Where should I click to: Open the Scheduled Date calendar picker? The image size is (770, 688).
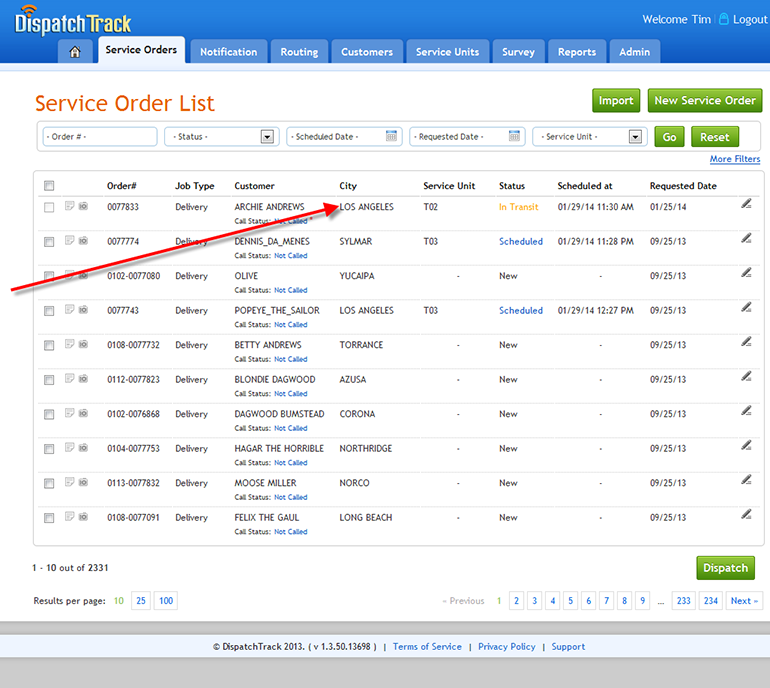(x=392, y=137)
